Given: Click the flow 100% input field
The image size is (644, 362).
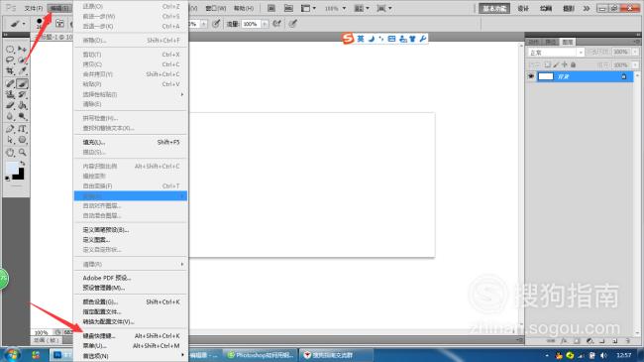Looking at the screenshot, I should 251,24.
